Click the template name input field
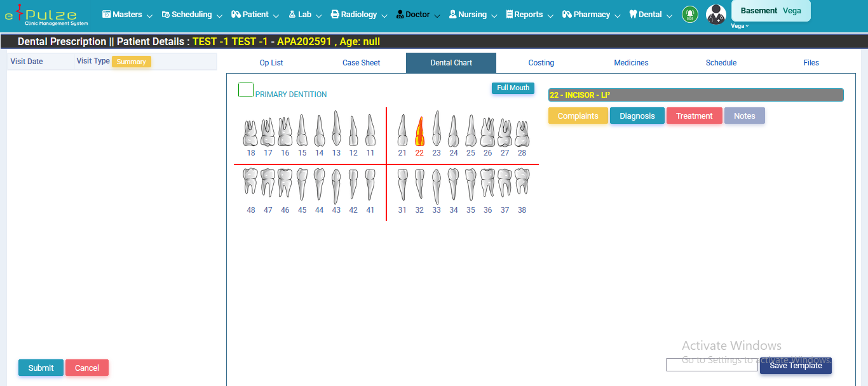The image size is (868, 386). click(711, 365)
